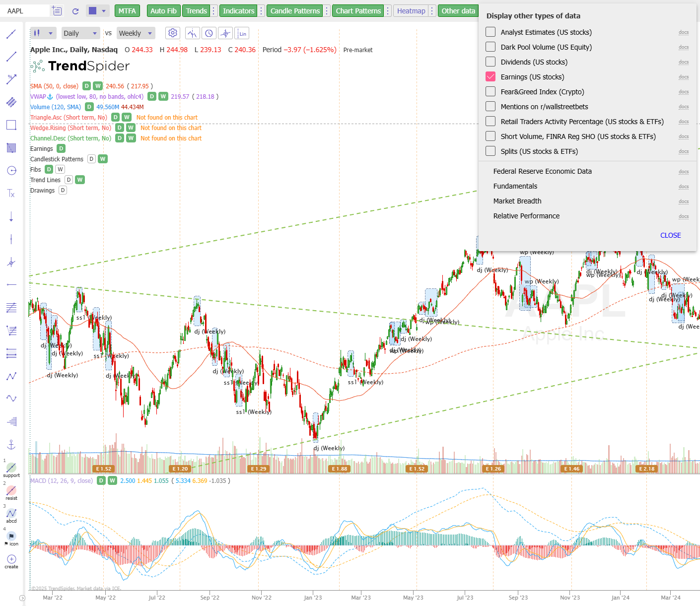Open the layout color square dropdown
The height and width of the screenshot is (606, 700).
click(97, 11)
